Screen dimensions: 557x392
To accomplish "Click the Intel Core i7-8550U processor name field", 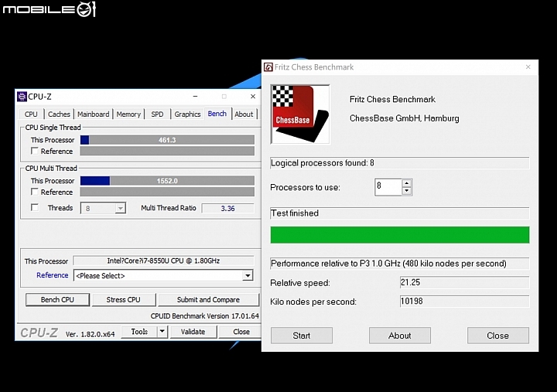I will tap(163, 261).
